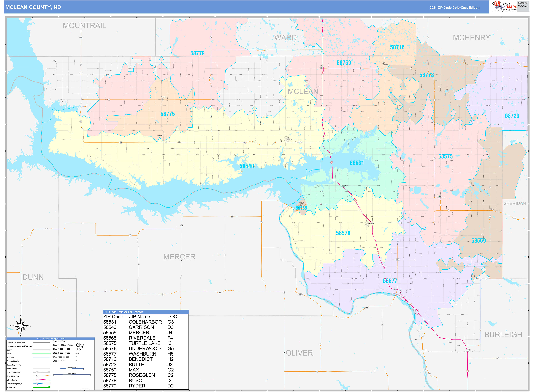
Task: Click the BURLEIGH county name label
Action: 503,334
